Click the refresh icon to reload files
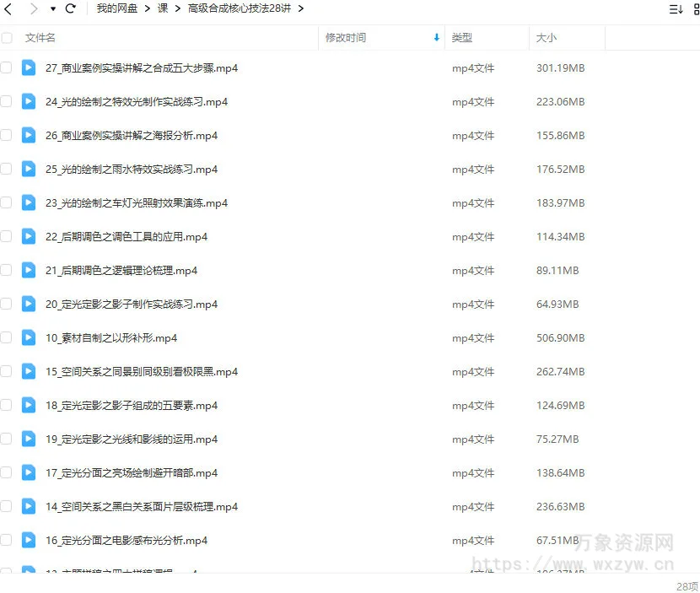700x593 pixels. coord(71,8)
